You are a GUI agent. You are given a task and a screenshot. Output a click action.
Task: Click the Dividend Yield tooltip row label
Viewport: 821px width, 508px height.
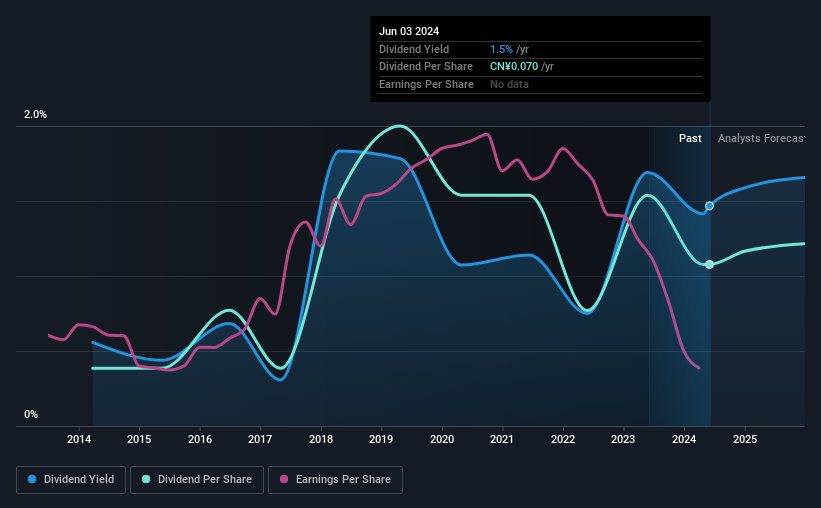point(414,49)
